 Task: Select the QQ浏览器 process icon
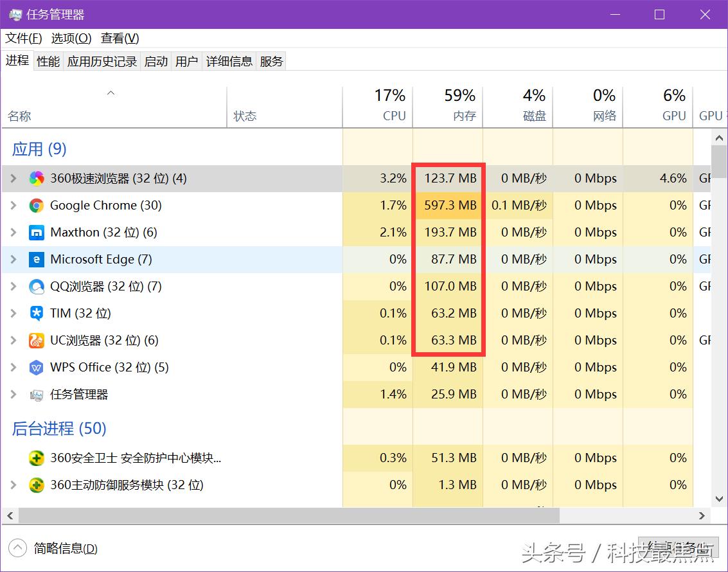(37, 286)
